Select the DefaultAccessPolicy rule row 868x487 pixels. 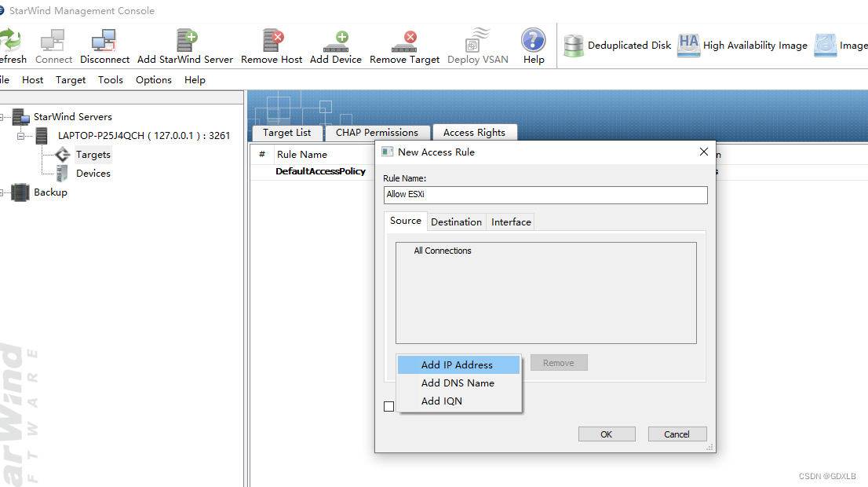point(320,171)
